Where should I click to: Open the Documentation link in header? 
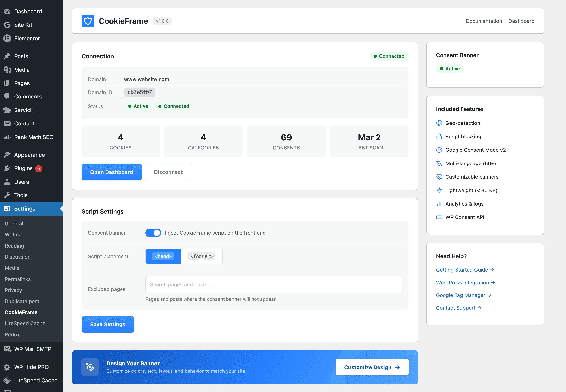click(484, 21)
